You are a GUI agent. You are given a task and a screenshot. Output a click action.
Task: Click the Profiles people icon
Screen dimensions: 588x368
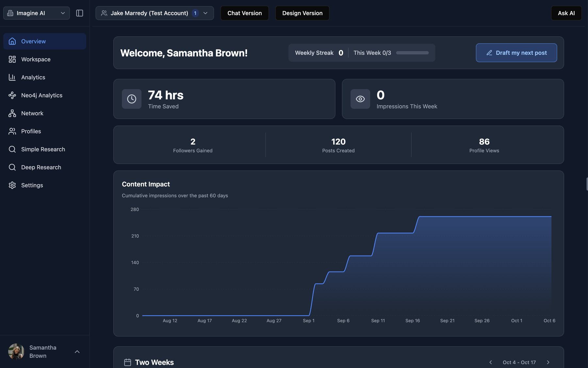pos(12,131)
